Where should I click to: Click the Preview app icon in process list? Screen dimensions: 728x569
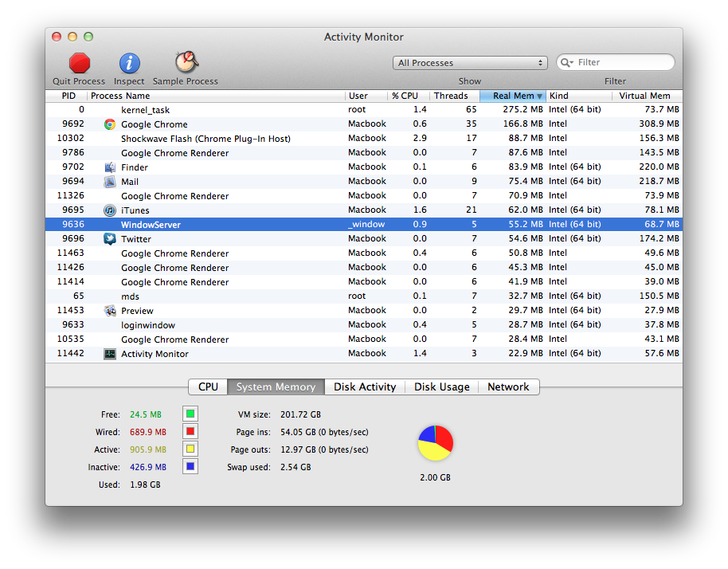110,311
